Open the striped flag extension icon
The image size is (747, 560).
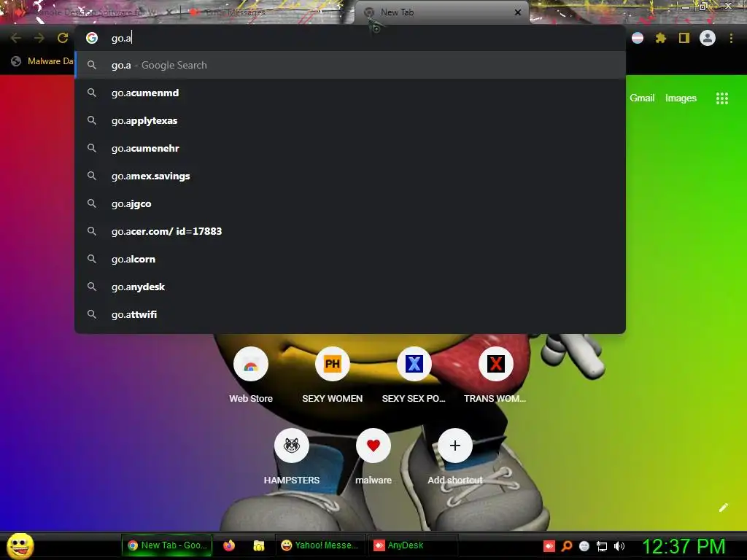(638, 38)
